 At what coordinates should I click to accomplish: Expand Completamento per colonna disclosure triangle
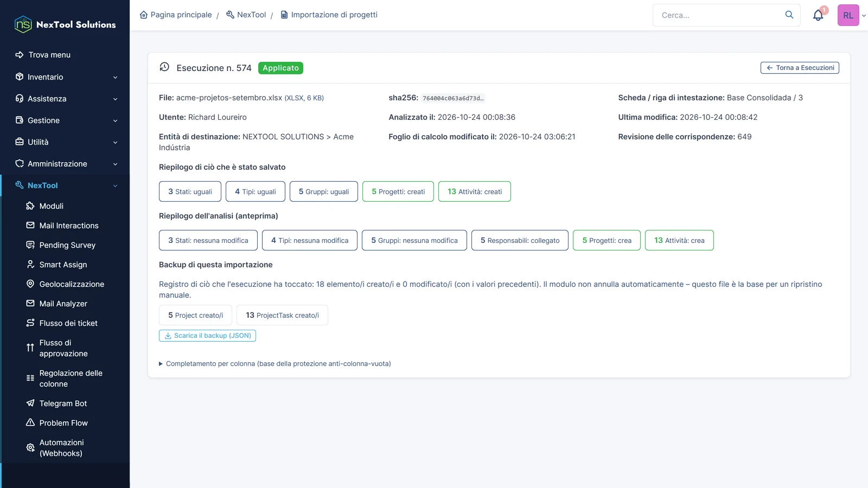pos(161,364)
